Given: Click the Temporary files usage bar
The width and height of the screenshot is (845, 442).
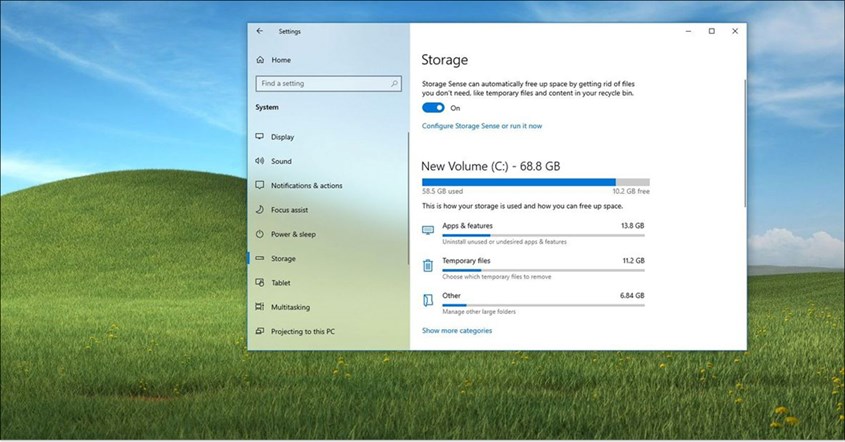Looking at the screenshot, I should [543, 270].
